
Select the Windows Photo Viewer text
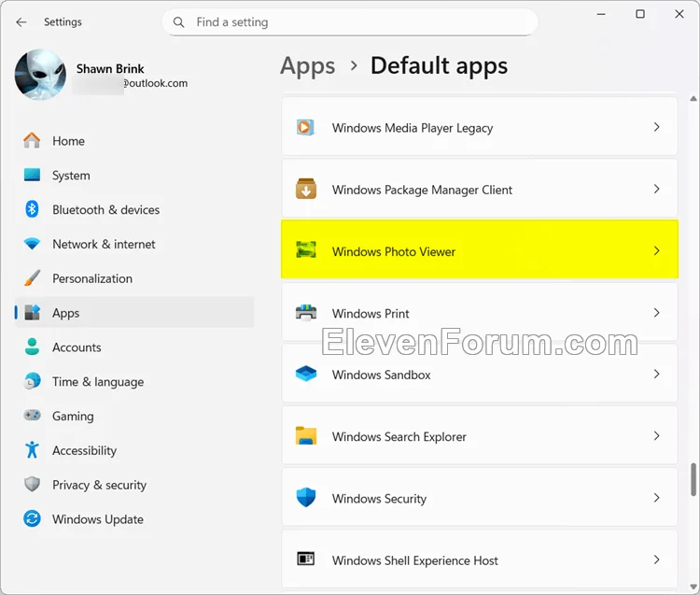point(393,251)
